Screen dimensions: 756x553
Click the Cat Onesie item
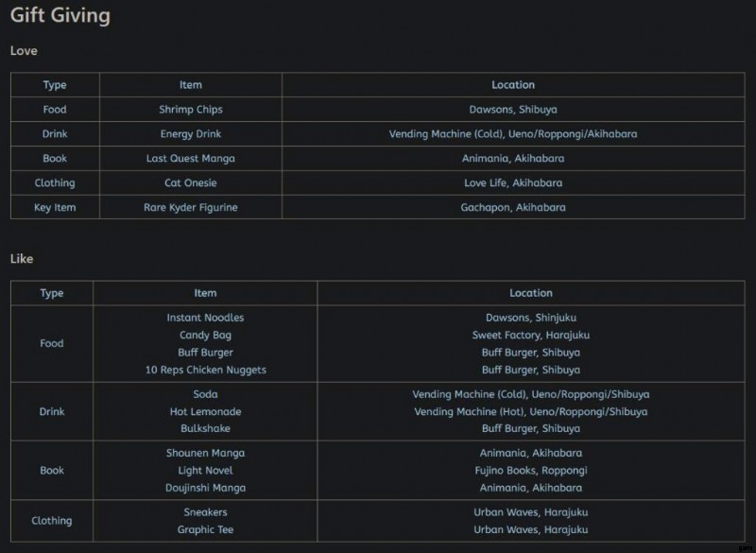click(x=191, y=182)
